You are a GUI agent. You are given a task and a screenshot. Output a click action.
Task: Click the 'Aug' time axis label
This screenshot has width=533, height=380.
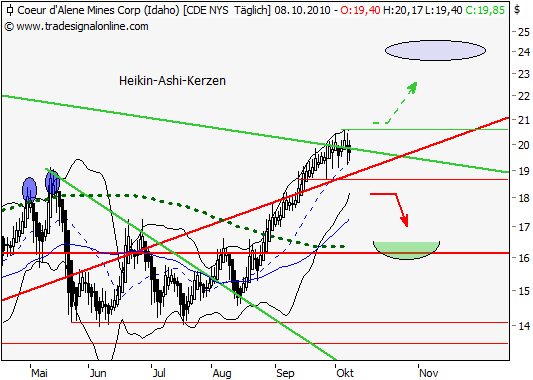[x=222, y=373]
